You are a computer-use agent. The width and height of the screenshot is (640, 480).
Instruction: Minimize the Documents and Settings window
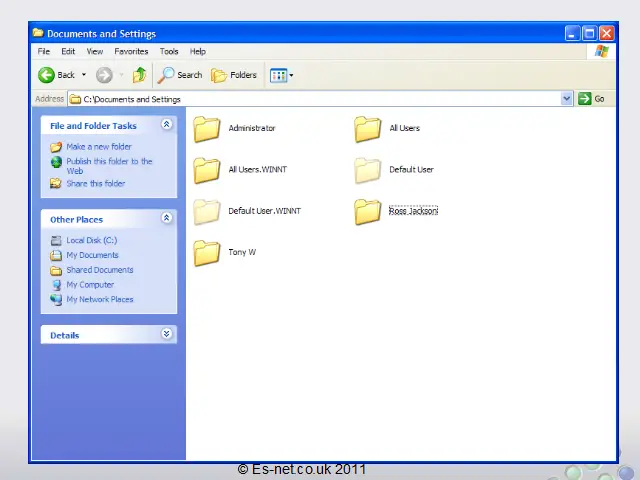(x=572, y=33)
